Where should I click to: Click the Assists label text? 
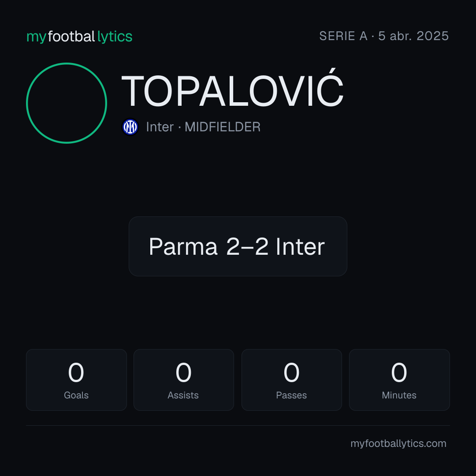pos(183,395)
